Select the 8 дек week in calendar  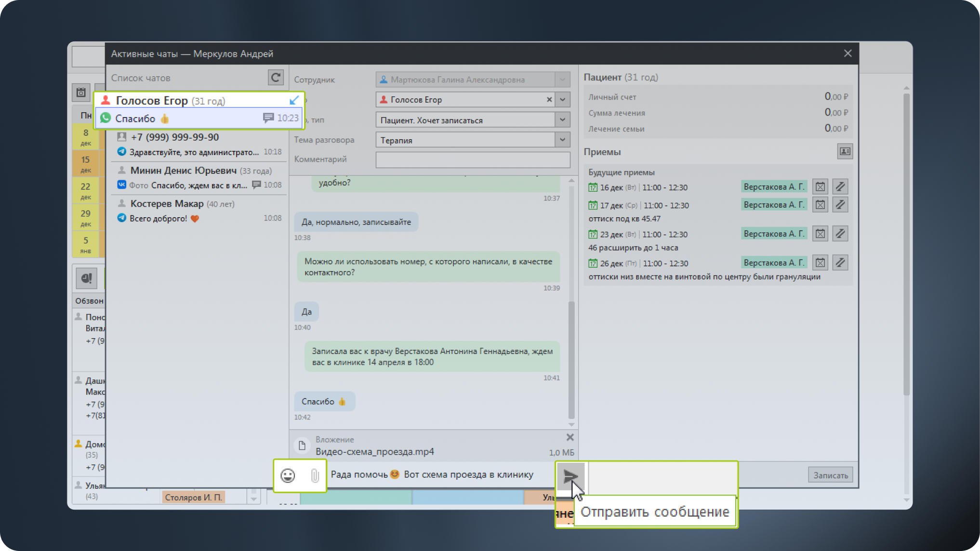pyautogui.click(x=85, y=137)
